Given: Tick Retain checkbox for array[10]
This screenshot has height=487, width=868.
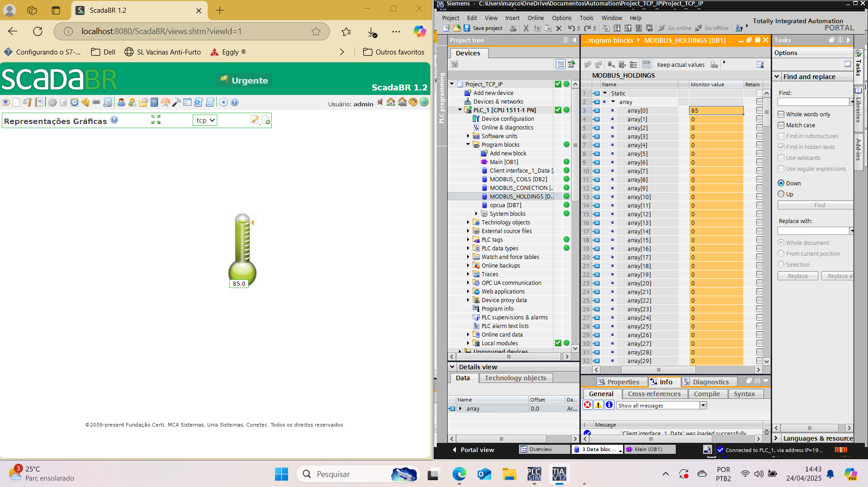Looking at the screenshot, I should pos(759,197).
